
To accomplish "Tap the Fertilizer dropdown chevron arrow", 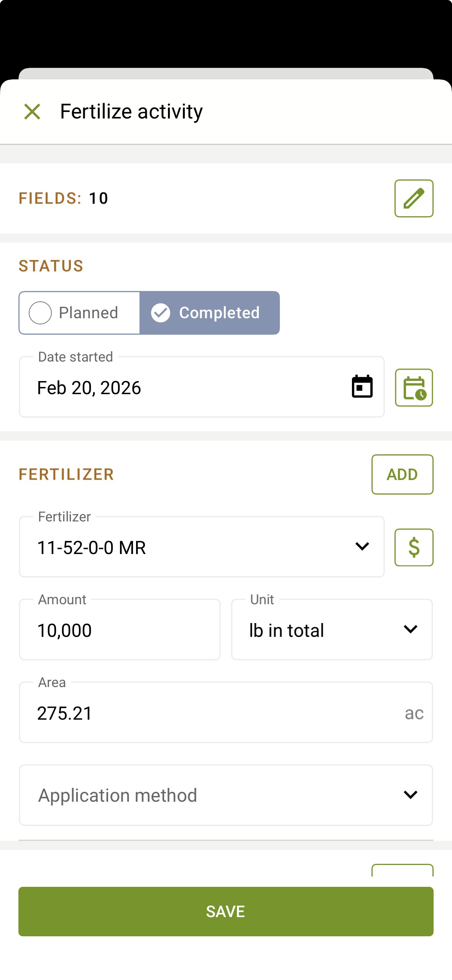I will [x=362, y=546].
